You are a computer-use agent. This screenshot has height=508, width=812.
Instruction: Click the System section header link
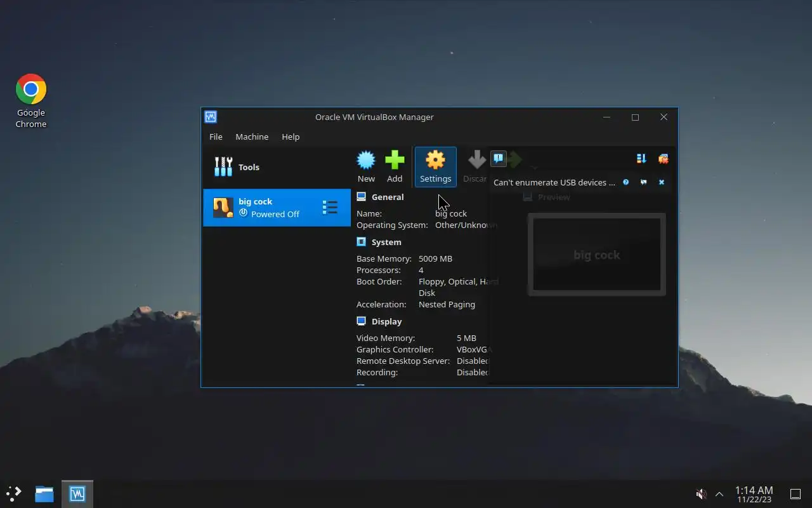click(x=386, y=242)
